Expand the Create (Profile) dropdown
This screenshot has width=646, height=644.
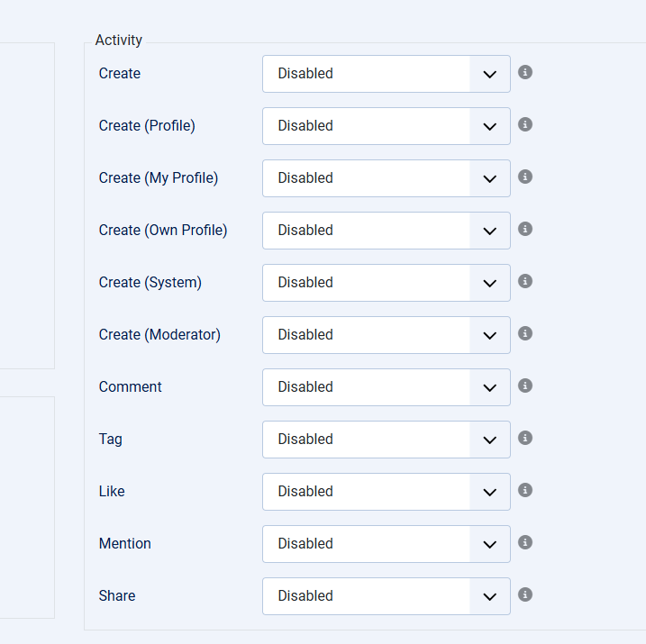point(387,126)
